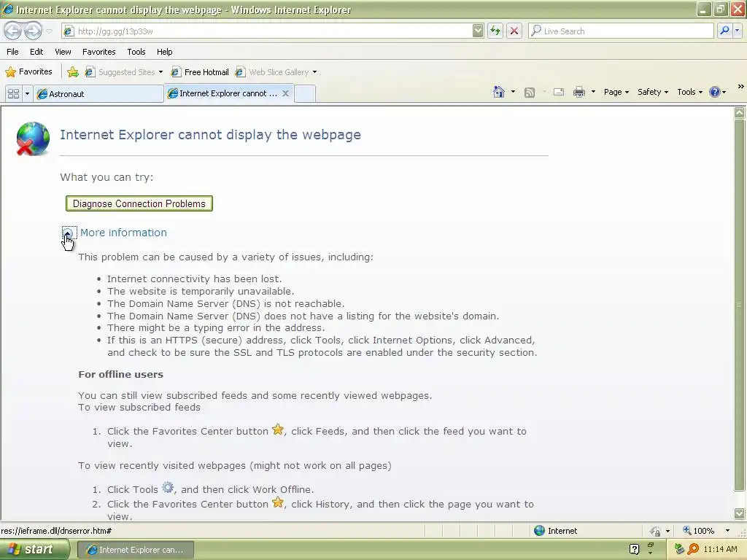747x560 pixels.
Task: Click the tray search magnifier icon
Action: click(693, 550)
